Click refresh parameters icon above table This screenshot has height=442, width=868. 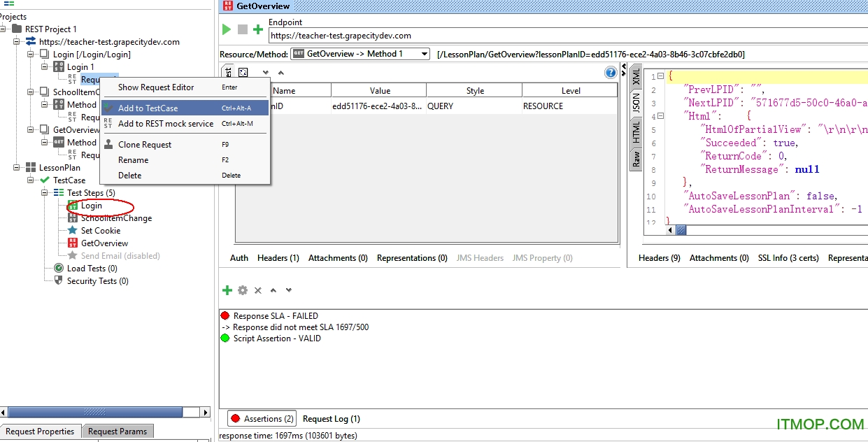tap(243, 72)
